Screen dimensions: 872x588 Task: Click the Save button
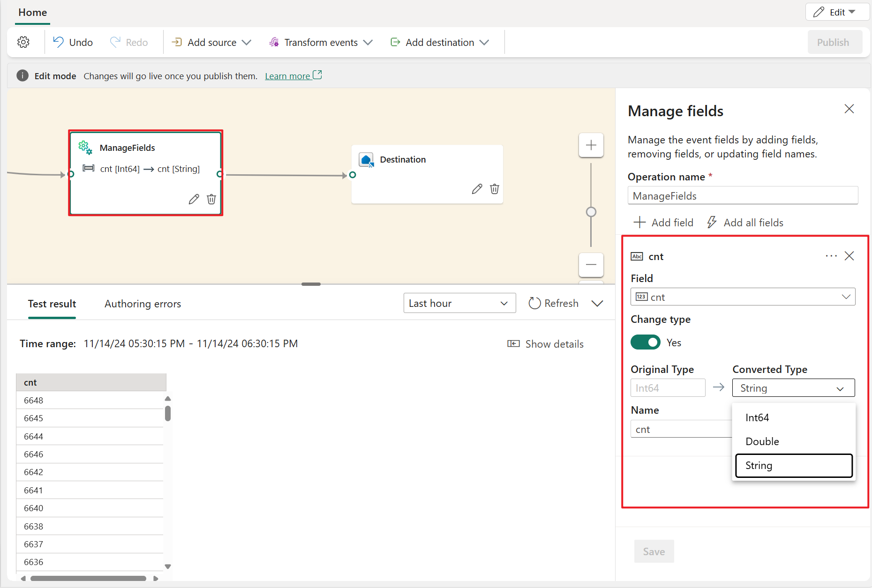click(654, 551)
